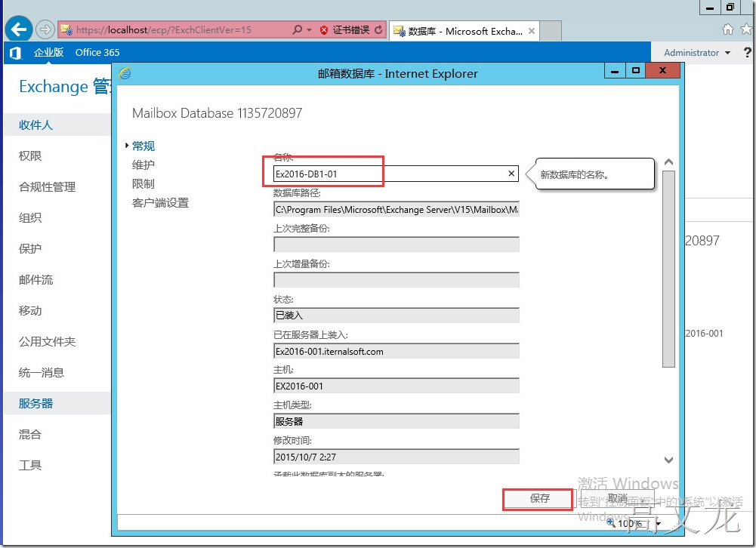Click the 上次完整备份 field

tap(396, 245)
